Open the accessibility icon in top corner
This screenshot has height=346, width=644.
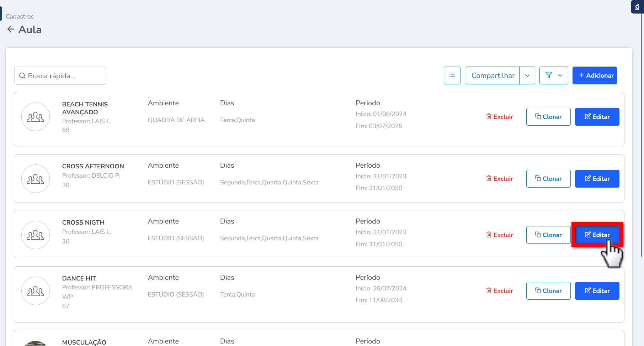click(x=637, y=7)
